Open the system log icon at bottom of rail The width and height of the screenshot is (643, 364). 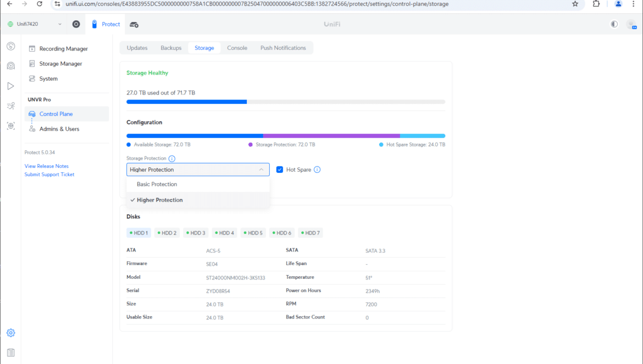pyautogui.click(x=11, y=352)
